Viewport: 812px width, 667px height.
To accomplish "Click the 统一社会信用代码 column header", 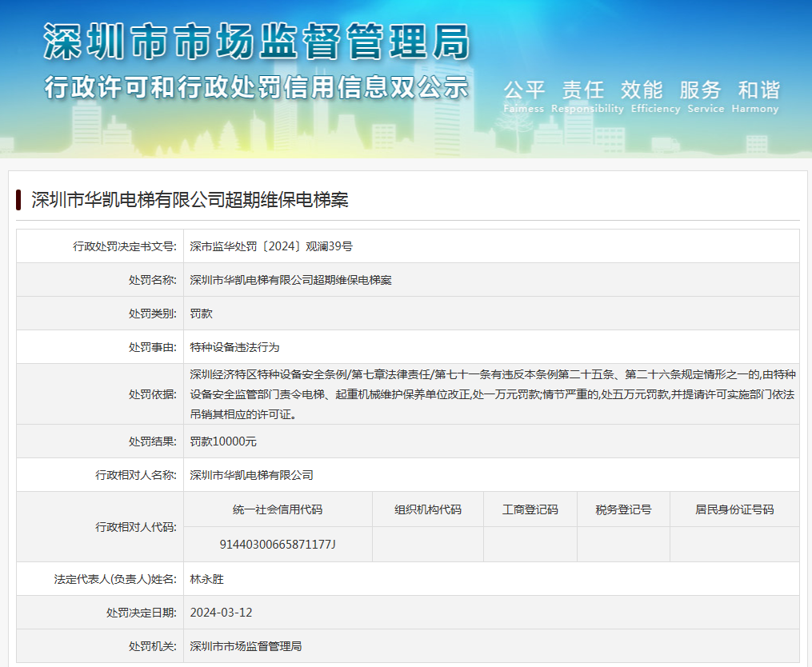I will (278, 509).
